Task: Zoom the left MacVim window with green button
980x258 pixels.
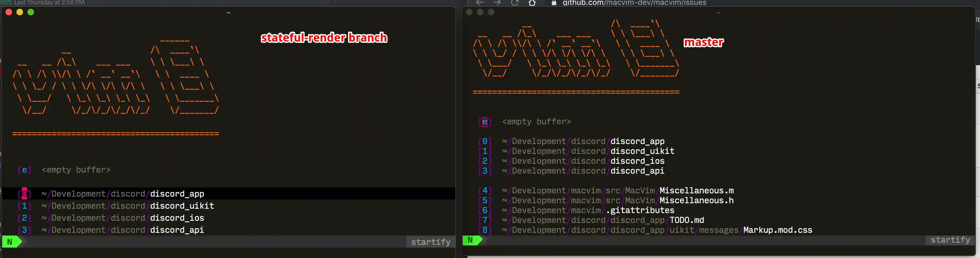Action: [x=31, y=12]
